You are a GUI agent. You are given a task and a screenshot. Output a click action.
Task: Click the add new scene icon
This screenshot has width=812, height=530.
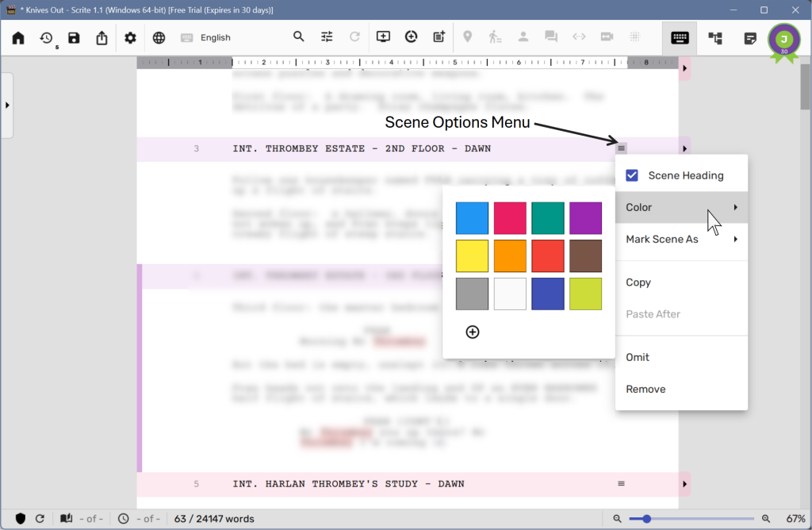[x=383, y=36]
